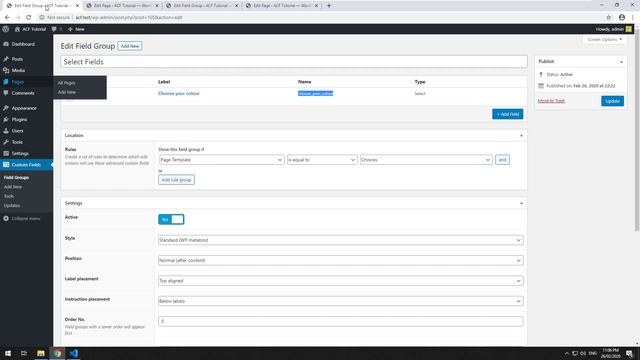
Task: Go back in browser
Action: [x=7, y=18]
